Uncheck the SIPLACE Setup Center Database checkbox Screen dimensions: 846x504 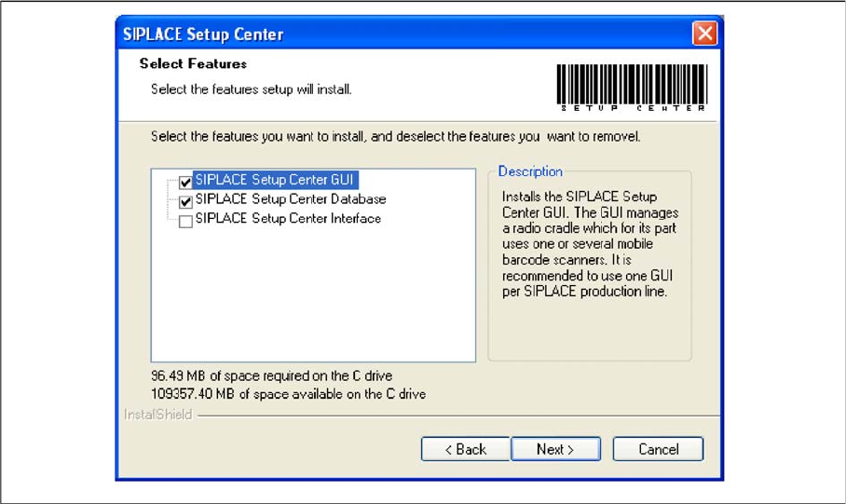click(185, 202)
